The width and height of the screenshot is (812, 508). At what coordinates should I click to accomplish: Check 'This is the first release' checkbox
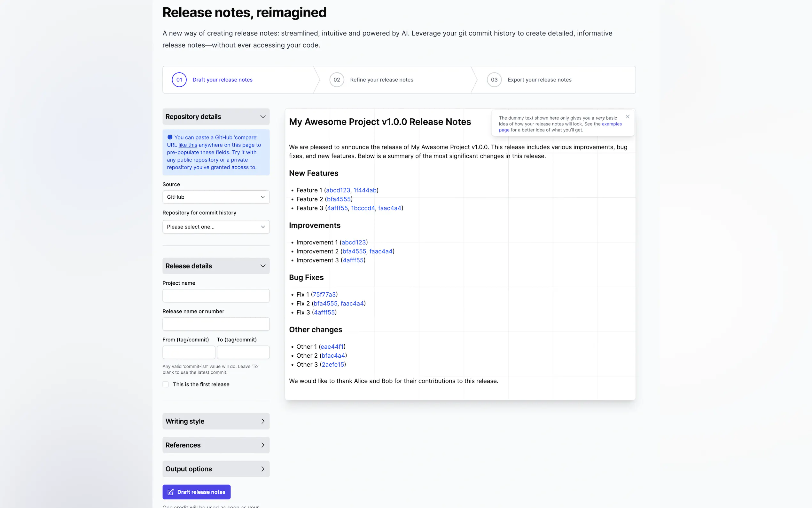click(x=166, y=384)
